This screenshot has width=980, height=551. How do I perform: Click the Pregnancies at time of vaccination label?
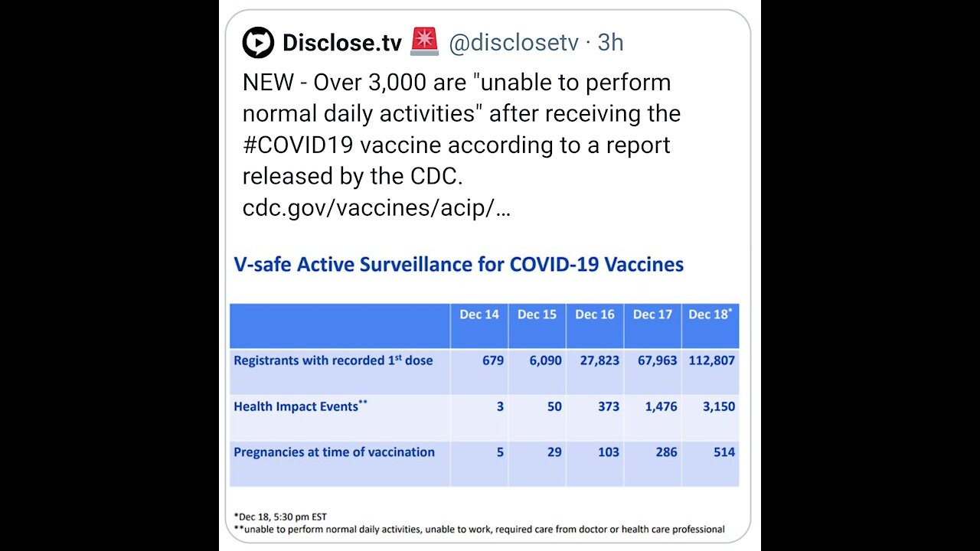334,452
